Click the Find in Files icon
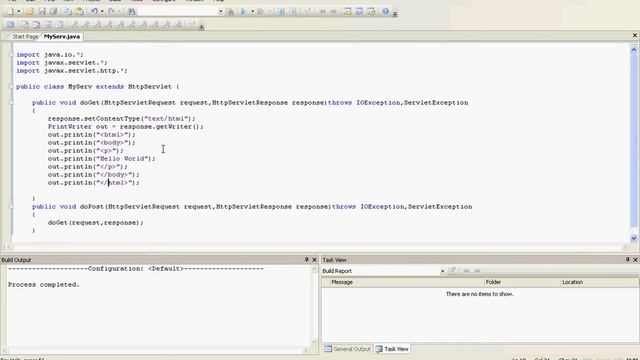The image size is (640, 360). pyautogui.click(x=230, y=11)
